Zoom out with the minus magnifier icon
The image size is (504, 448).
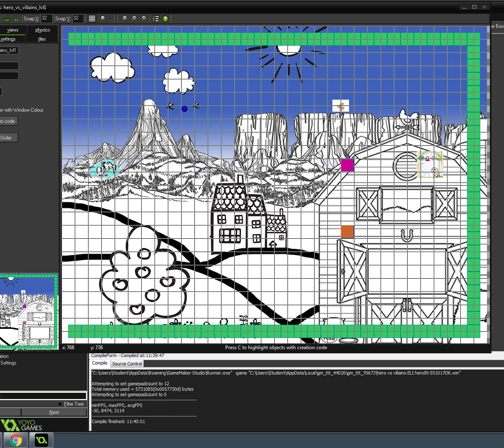124,19
